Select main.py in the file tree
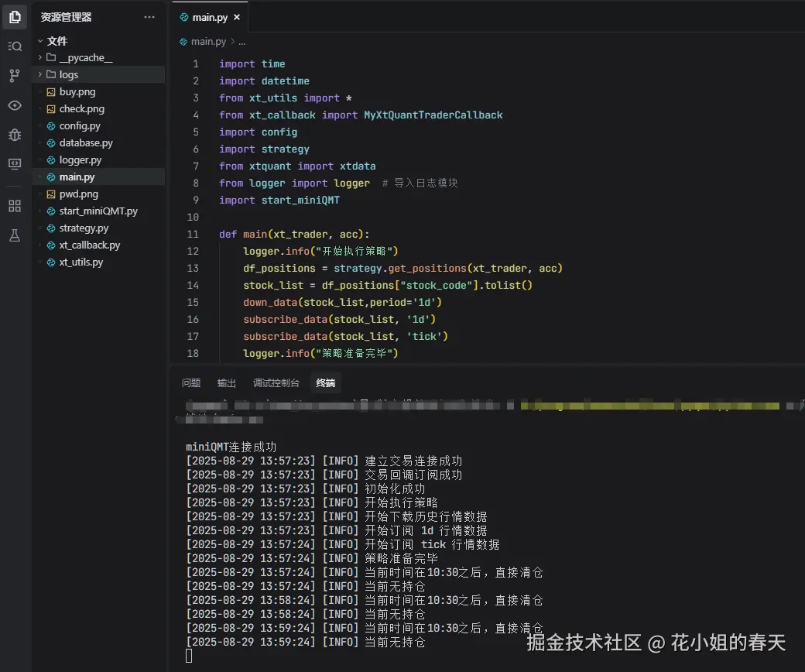 coord(98,177)
